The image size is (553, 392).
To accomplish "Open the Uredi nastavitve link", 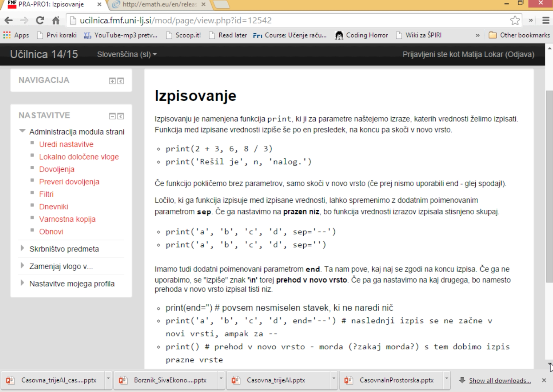I will 66,144.
